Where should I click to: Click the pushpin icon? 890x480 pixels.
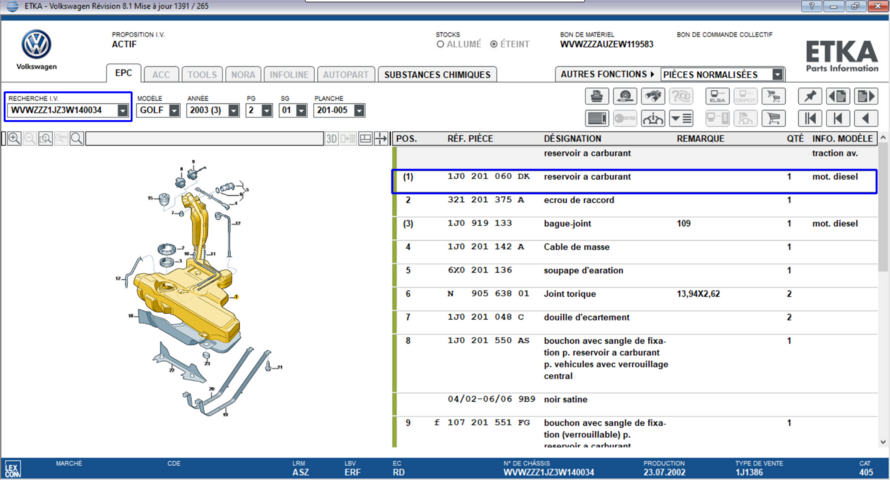point(810,96)
